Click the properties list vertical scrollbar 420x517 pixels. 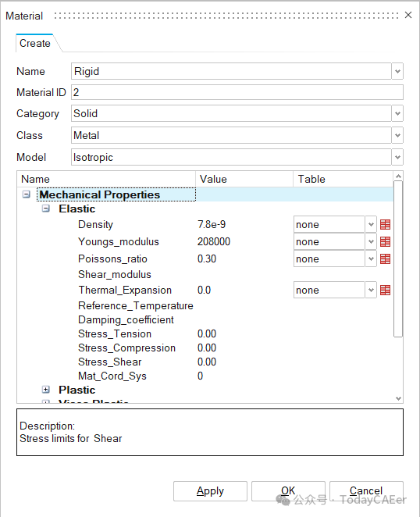point(398,258)
